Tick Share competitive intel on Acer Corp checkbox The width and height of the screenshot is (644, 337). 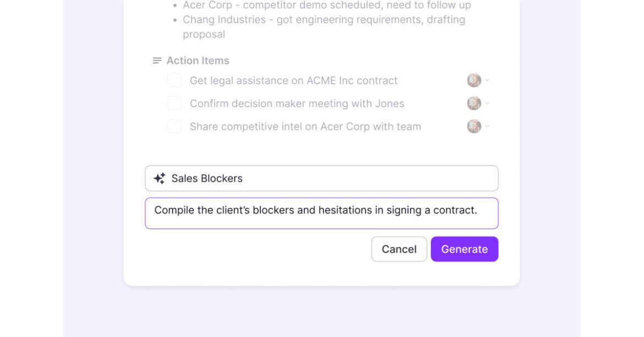[x=174, y=127]
